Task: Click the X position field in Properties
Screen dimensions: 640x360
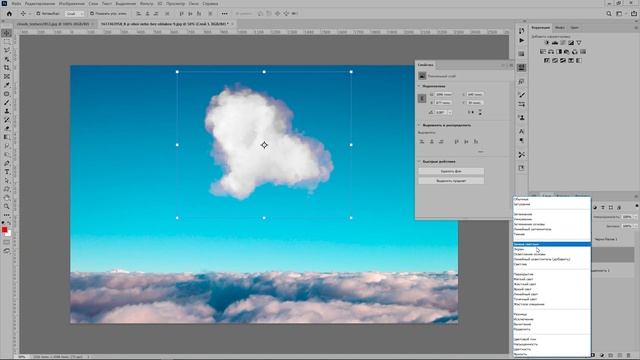Action: [x=475, y=95]
